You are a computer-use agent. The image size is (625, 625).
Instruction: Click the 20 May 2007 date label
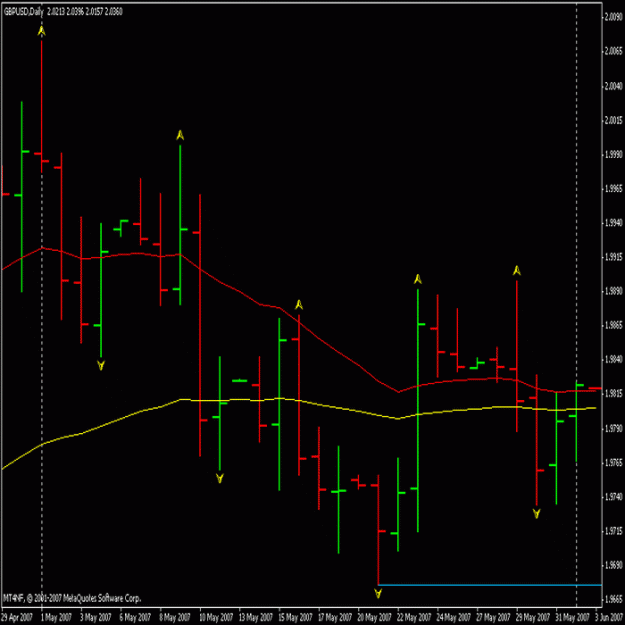[375, 618]
